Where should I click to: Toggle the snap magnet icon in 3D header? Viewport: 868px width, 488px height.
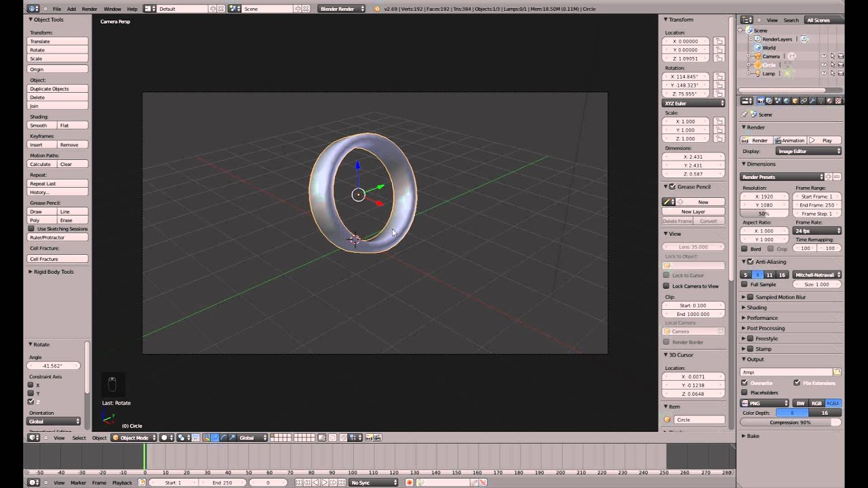(x=343, y=438)
